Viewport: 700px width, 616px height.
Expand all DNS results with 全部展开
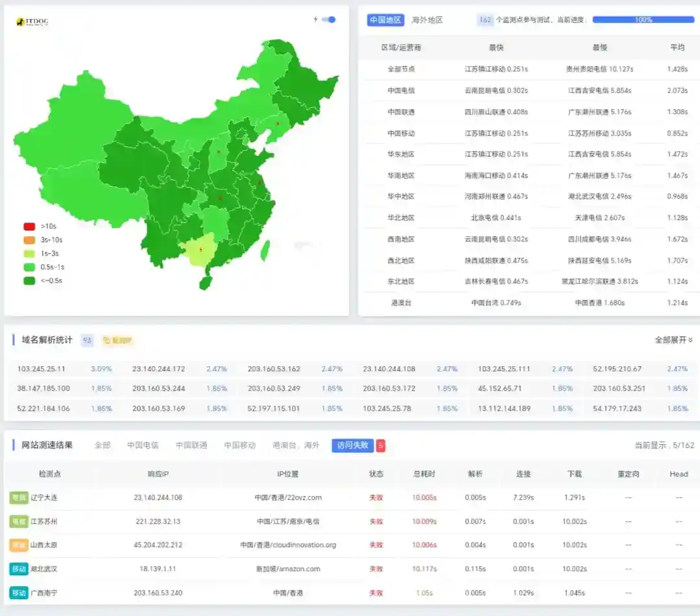pyautogui.click(x=673, y=340)
